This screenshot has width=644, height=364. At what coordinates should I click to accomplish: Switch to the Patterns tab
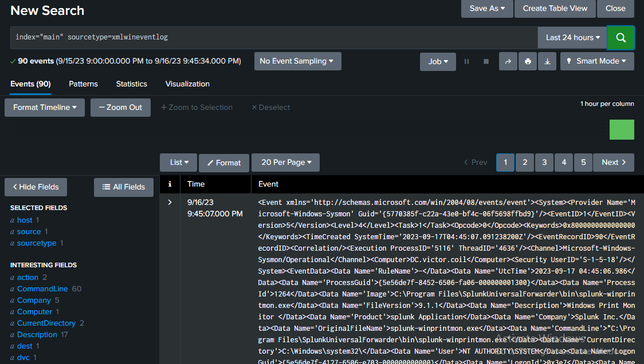pyautogui.click(x=83, y=84)
